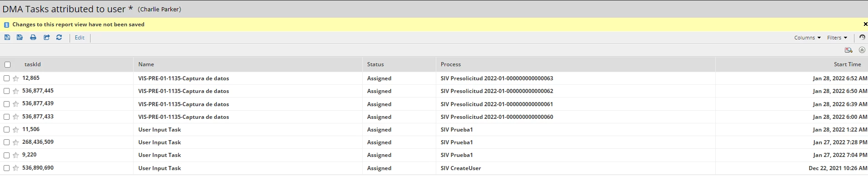Star the task 536,877,433
This screenshot has width=868, height=181.
[x=16, y=117]
